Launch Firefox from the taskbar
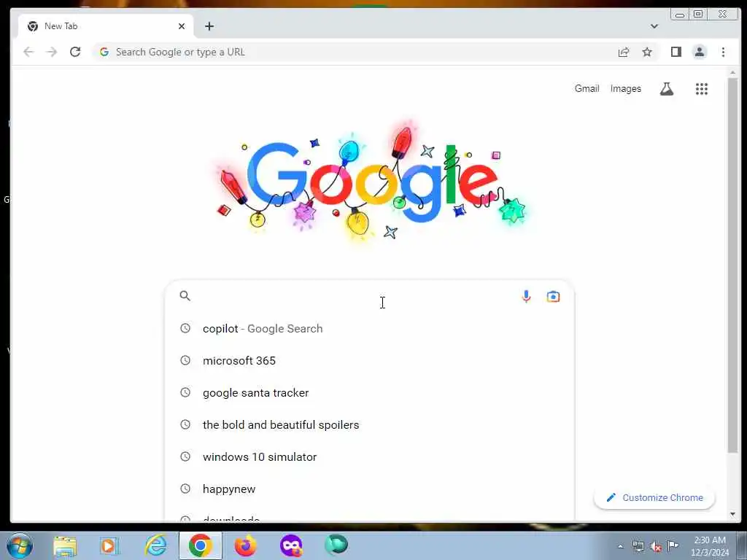 pos(245,545)
